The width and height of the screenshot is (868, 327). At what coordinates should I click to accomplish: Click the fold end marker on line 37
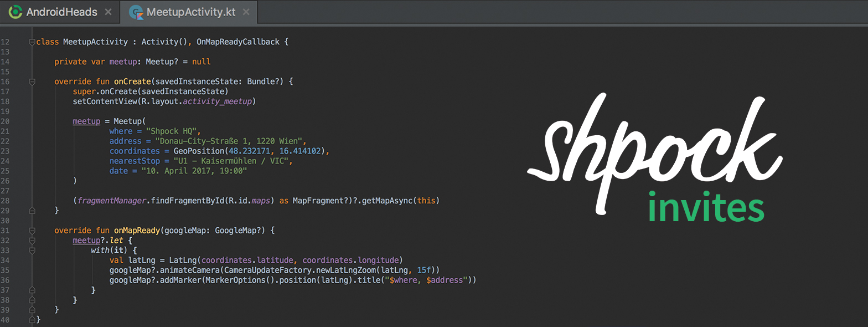click(32, 290)
